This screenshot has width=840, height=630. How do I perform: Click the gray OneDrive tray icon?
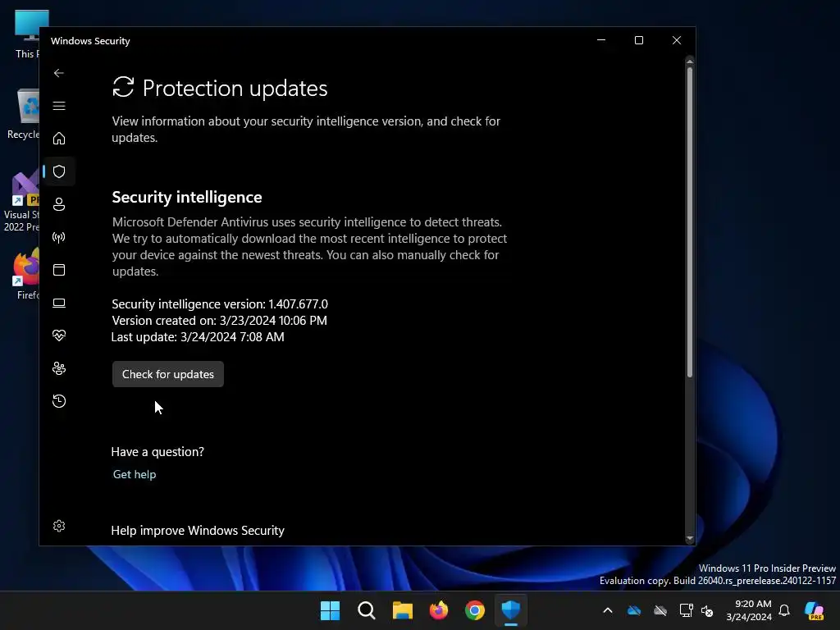click(x=660, y=610)
